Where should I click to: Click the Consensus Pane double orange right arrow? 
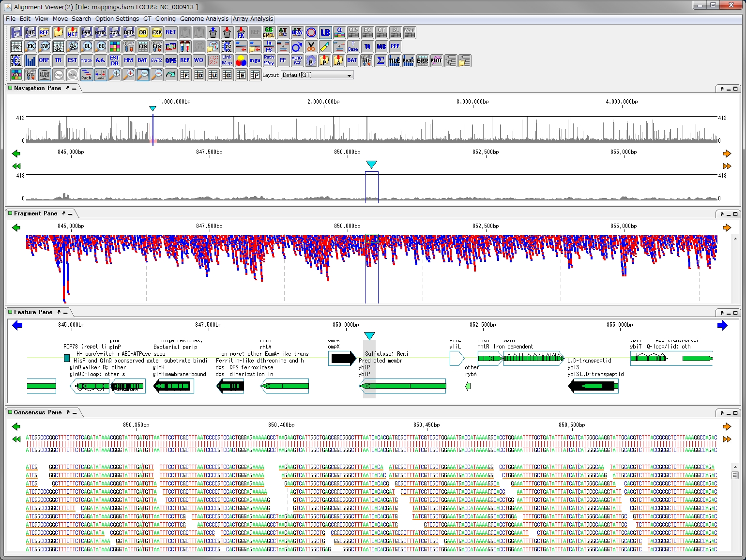pyautogui.click(x=727, y=439)
